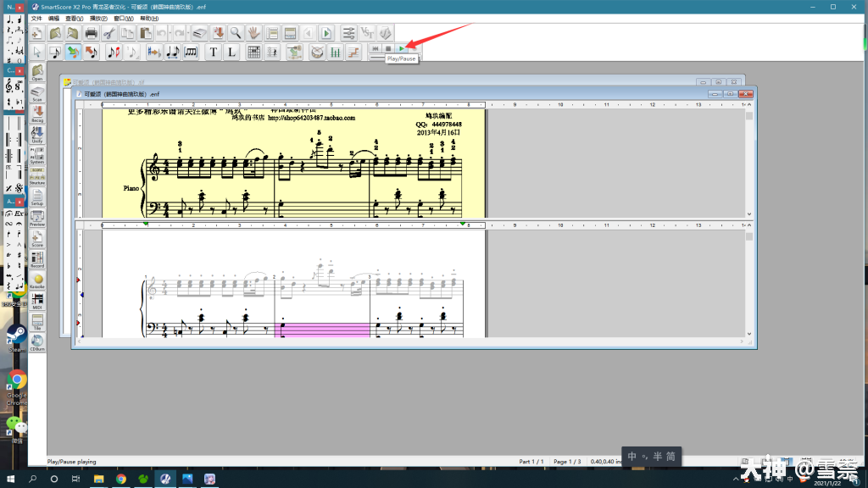Click the Preview button in sidebar

click(37, 218)
